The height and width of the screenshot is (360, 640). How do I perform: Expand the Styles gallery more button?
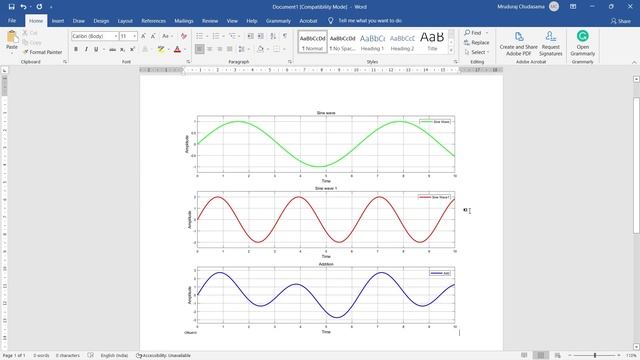[x=451, y=50]
